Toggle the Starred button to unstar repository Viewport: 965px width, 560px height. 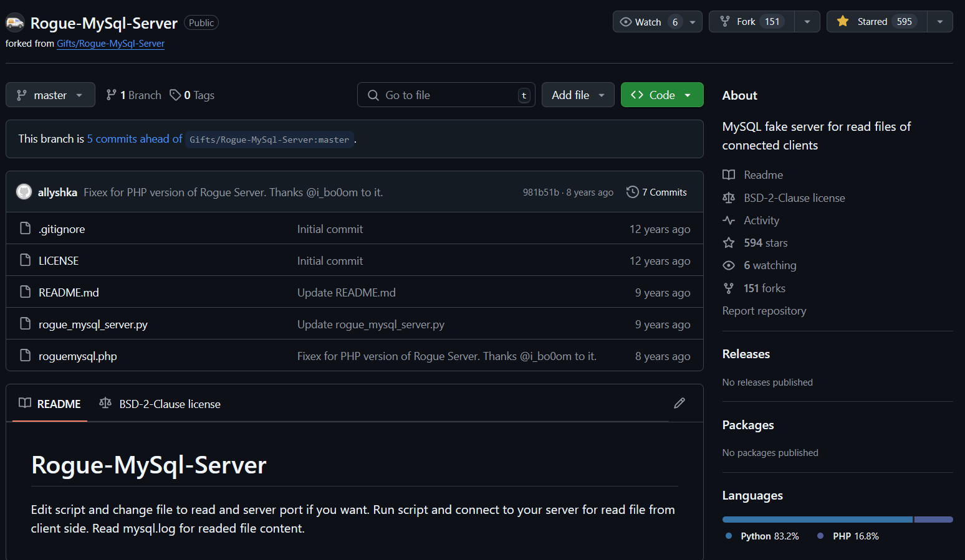click(x=877, y=22)
